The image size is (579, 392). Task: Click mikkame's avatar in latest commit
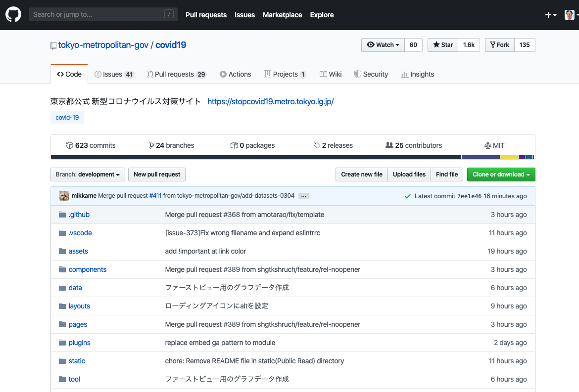pyautogui.click(x=64, y=196)
